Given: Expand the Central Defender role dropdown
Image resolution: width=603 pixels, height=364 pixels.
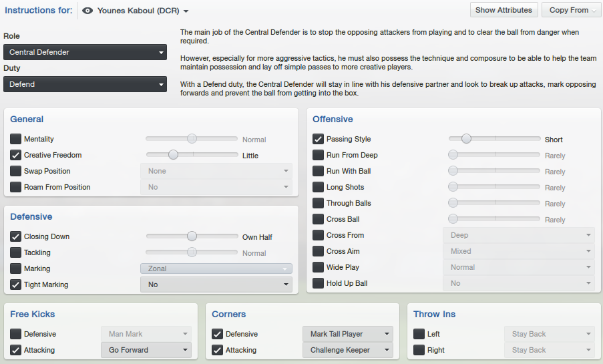Looking at the screenshot, I should 85,52.
